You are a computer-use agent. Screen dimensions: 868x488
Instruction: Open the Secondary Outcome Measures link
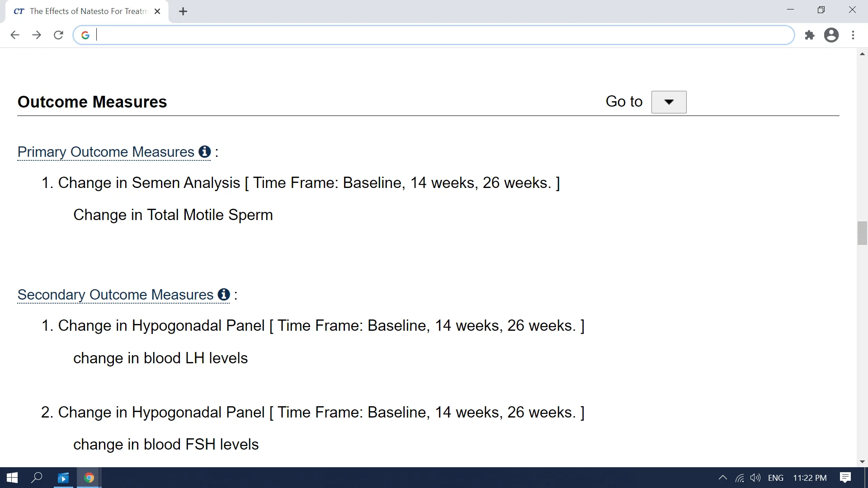tap(115, 295)
